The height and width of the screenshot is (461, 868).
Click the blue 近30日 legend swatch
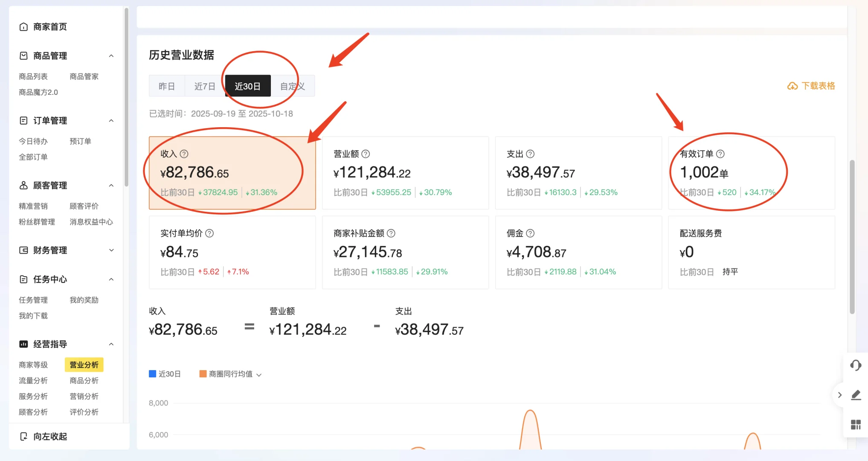click(152, 374)
